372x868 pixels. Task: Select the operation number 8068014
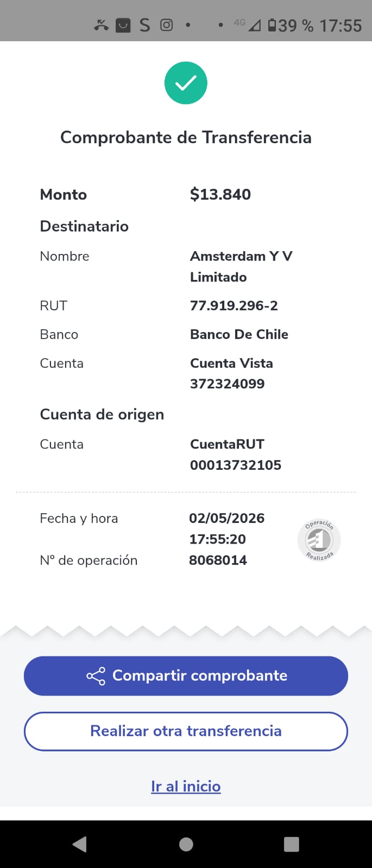[x=218, y=560]
